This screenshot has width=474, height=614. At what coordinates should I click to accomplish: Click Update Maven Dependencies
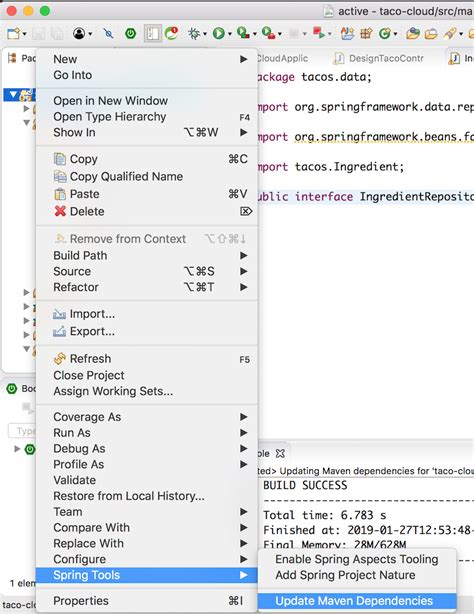(357, 601)
